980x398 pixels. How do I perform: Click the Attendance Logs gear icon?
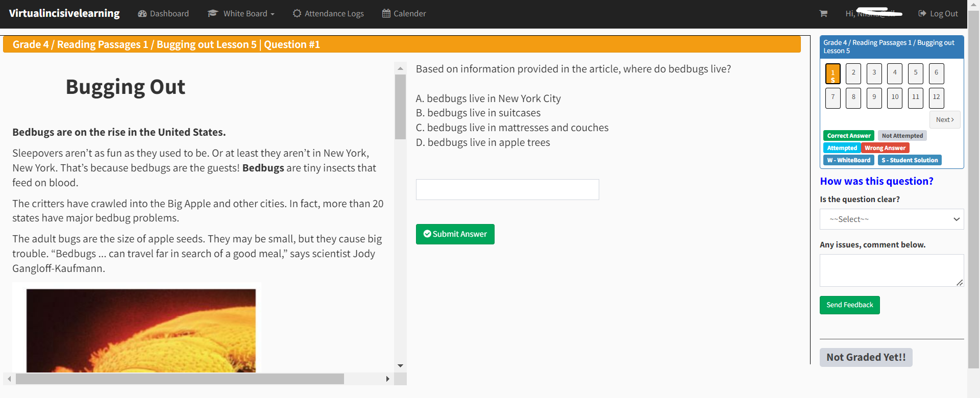[297, 13]
